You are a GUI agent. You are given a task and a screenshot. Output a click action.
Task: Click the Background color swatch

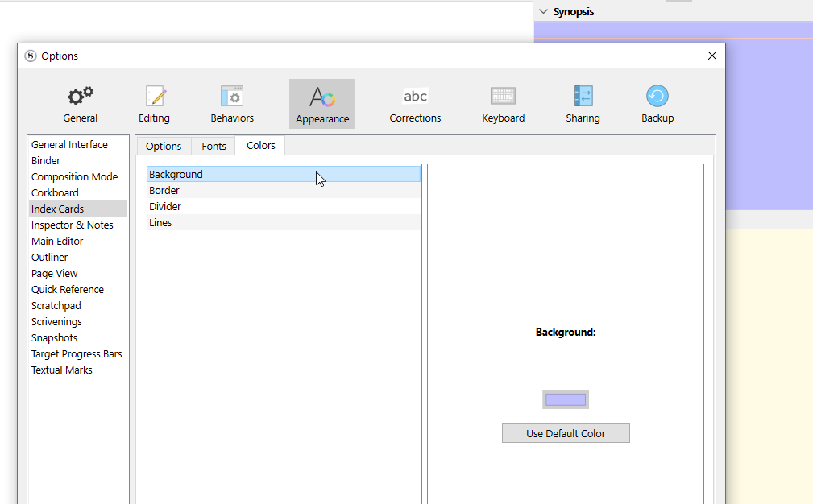[565, 399]
